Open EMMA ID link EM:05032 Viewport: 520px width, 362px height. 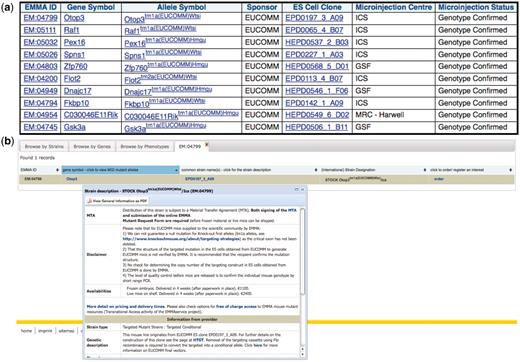click(41, 42)
